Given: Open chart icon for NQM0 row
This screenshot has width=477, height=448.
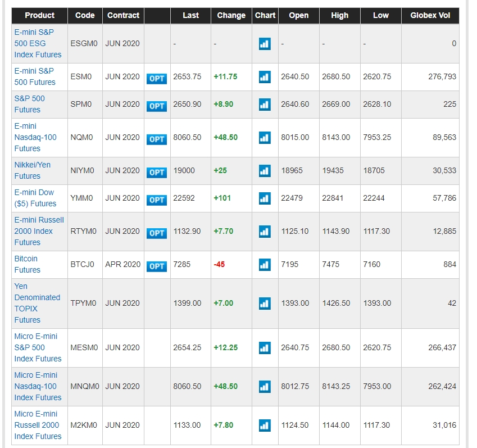Looking at the screenshot, I should coord(265,138).
